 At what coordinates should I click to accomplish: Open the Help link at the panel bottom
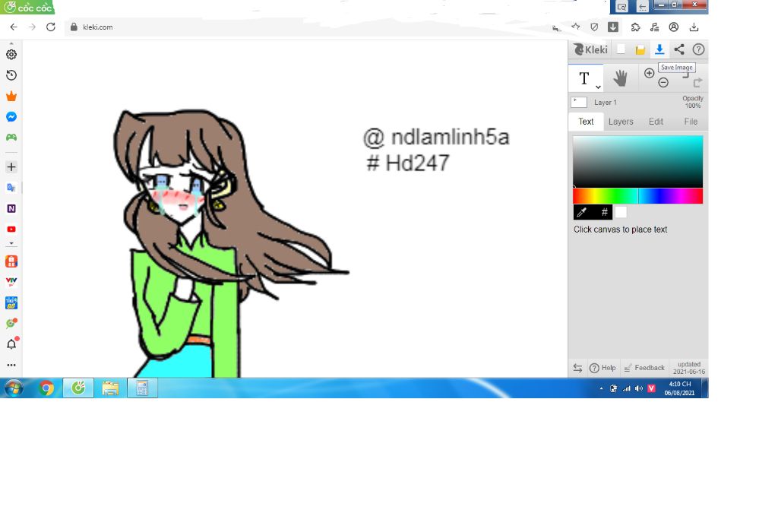pos(602,368)
